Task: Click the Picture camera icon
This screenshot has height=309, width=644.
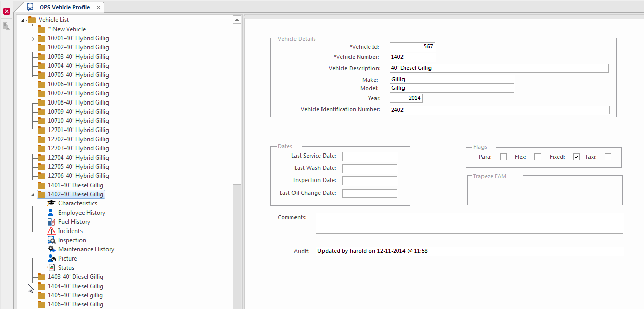Action: 51,259
